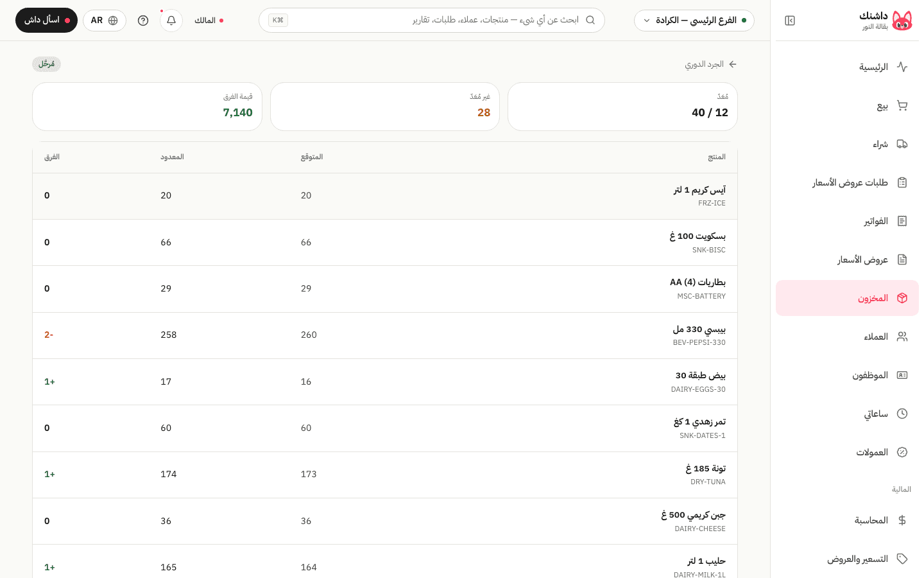Click the الفرق column header
The height and width of the screenshot is (578, 924).
click(52, 157)
